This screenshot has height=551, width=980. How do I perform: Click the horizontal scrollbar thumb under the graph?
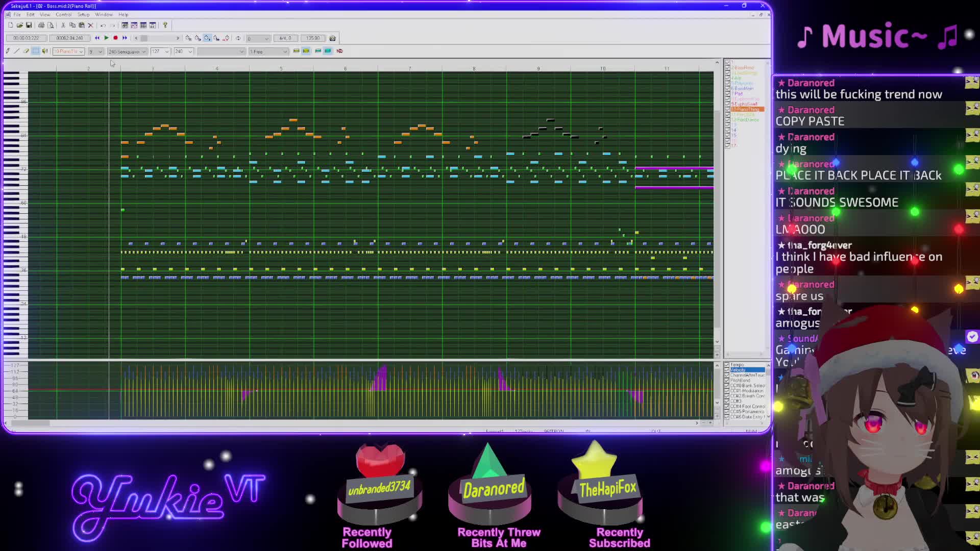tap(31, 423)
